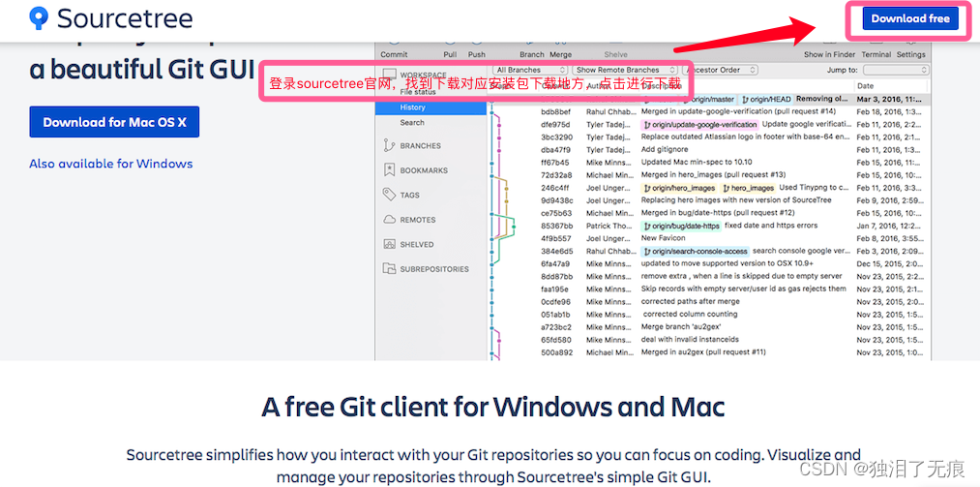Select commit dba47f9 hash

tap(555, 150)
